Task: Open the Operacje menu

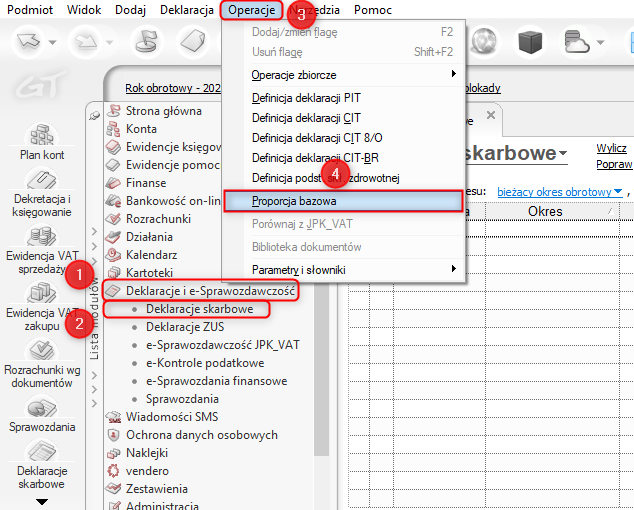Action: pyautogui.click(x=251, y=10)
